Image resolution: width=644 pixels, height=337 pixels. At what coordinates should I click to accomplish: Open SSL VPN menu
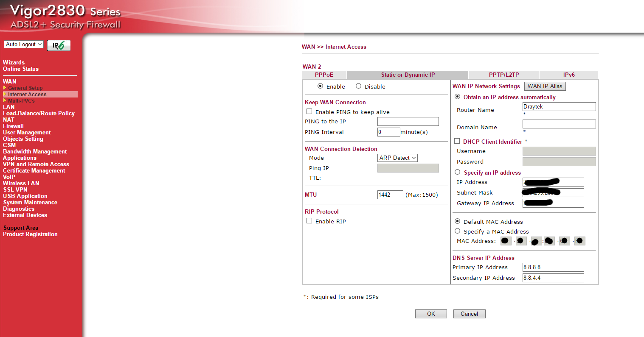pos(15,189)
